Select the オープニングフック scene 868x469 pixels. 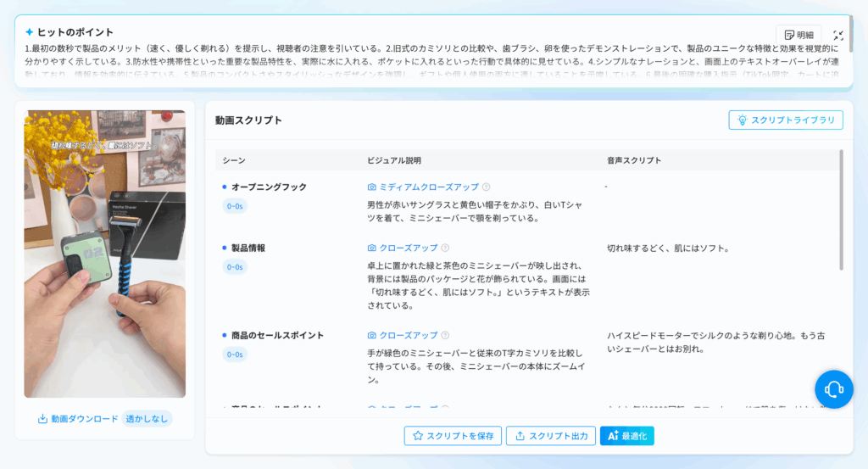pos(269,187)
